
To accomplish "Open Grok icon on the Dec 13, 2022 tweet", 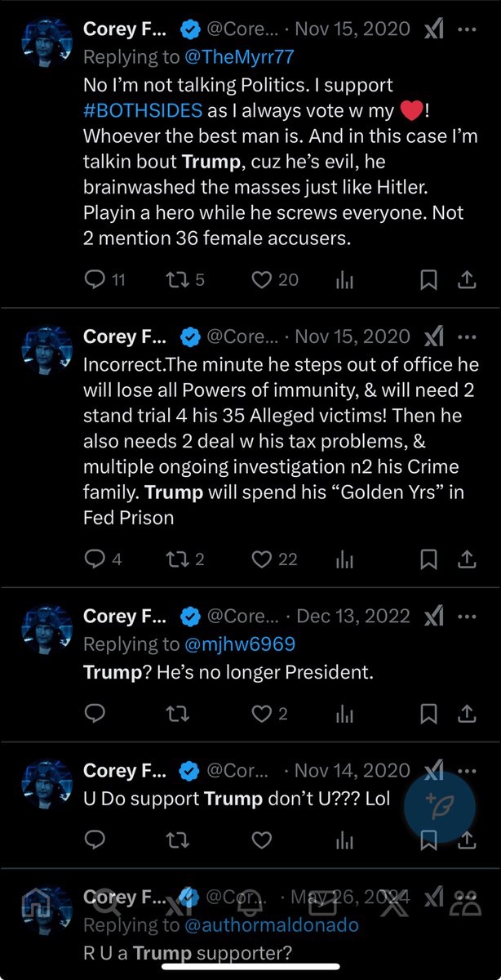I will point(434,617).
